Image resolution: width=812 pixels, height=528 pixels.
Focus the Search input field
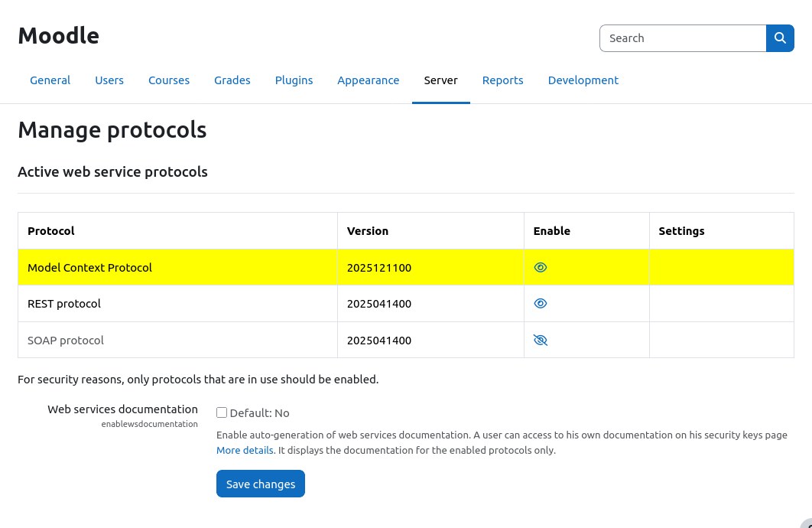pos(683,38)
